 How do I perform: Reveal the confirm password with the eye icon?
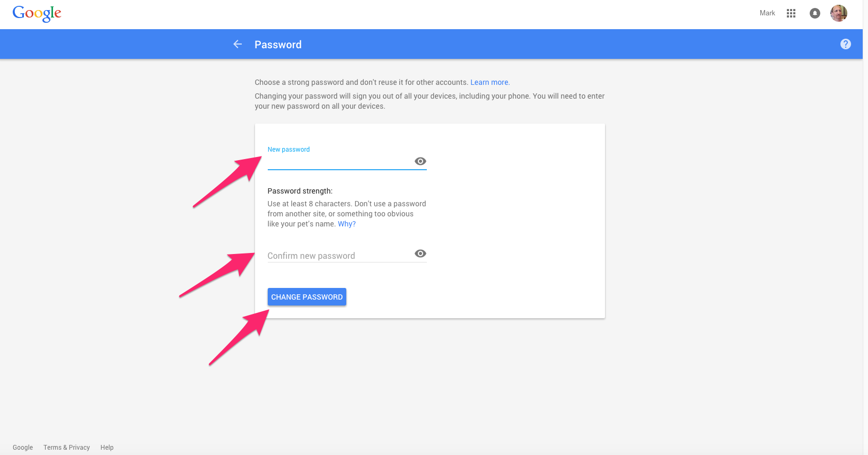pyautogui.click(x=420, y=253)
